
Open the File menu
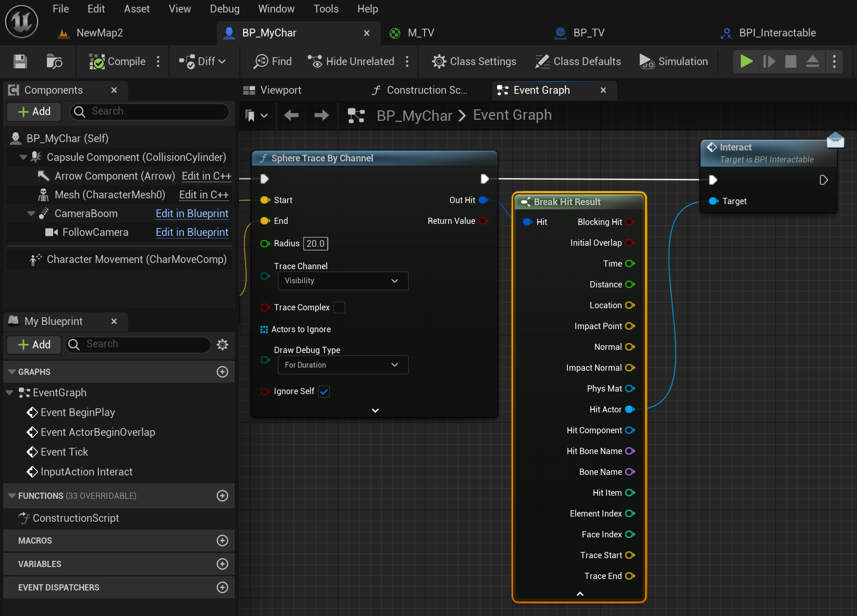pos(60,9)
